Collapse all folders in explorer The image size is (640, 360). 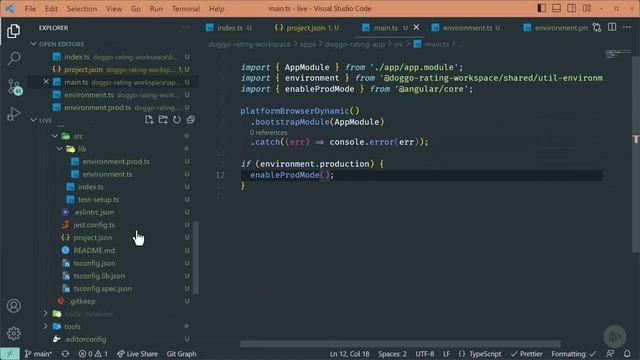pos(191,120)
